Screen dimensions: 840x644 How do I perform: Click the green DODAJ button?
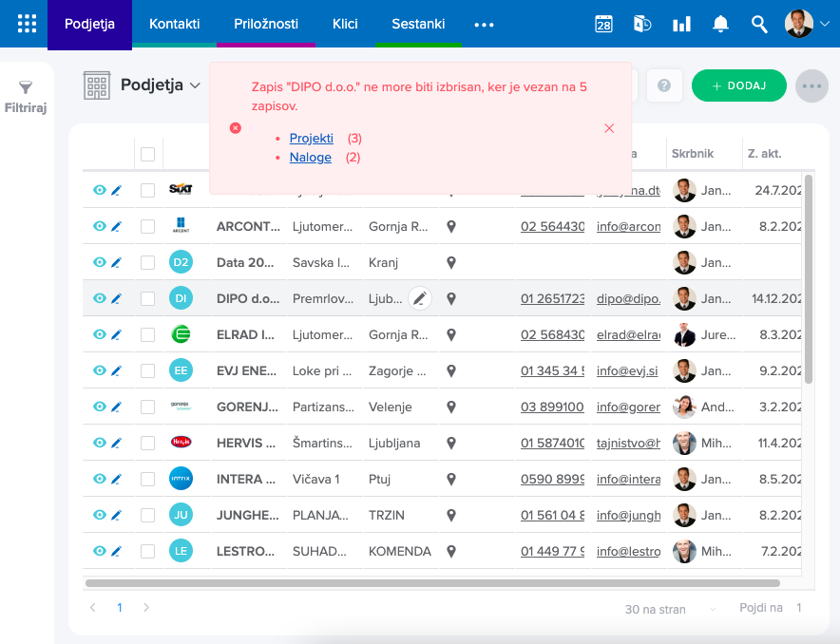point(738,85)
